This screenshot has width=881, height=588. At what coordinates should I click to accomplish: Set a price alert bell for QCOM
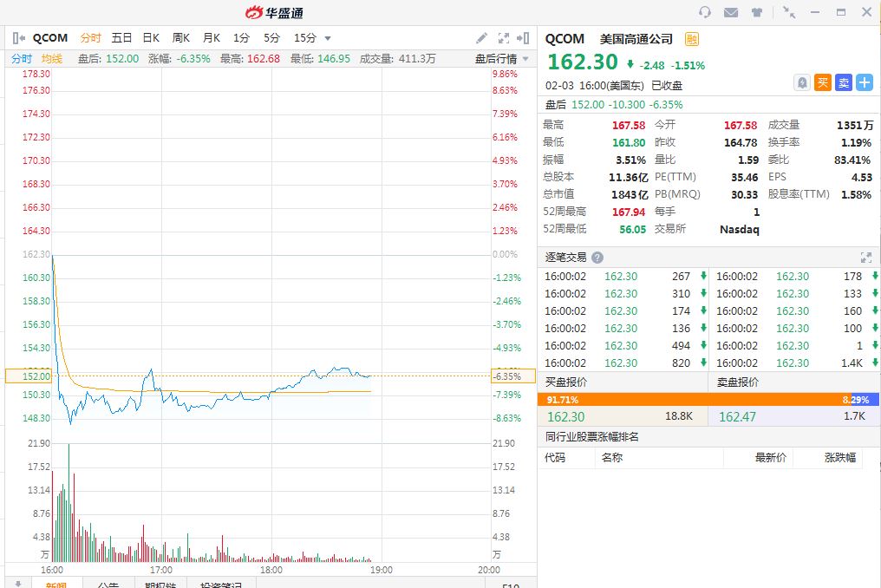[802, 82]
